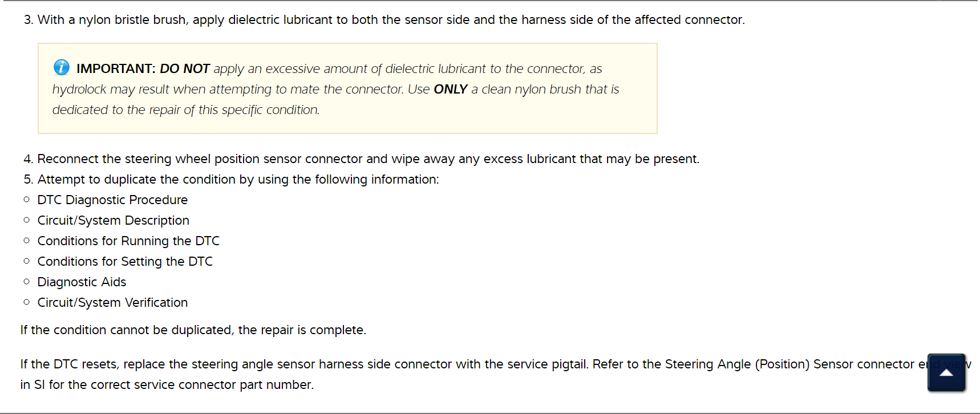Click the bullet circle beside "Diagnostic Aids"
The image size is (980, 414).
coord(26,281)
